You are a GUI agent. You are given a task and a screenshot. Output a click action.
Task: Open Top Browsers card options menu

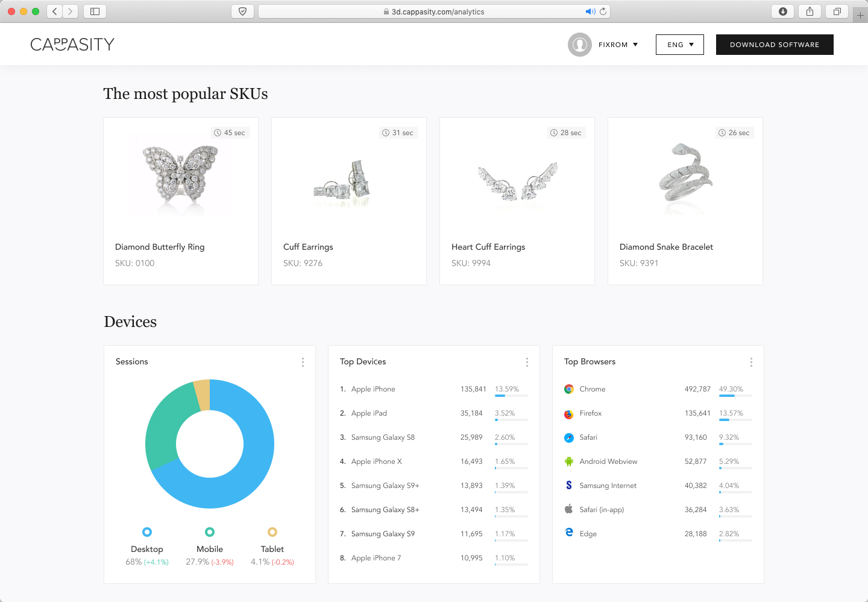coord(751,362)
